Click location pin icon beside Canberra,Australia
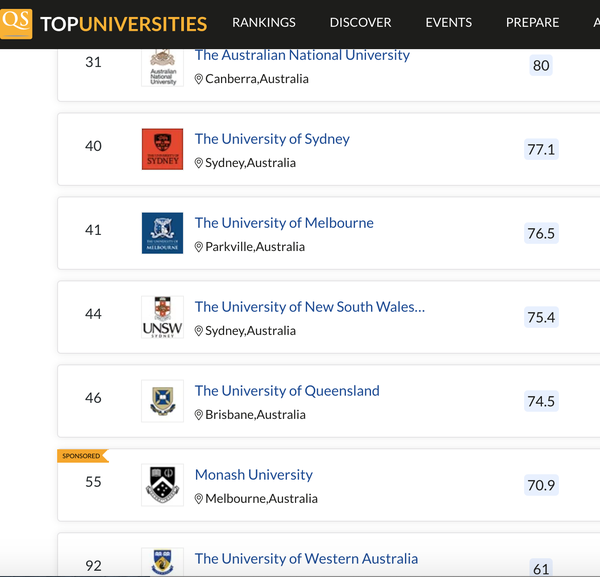 pos(199,79)
